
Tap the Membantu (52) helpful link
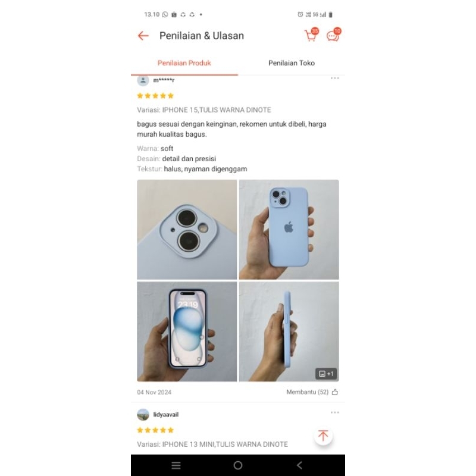pos(307,392)
